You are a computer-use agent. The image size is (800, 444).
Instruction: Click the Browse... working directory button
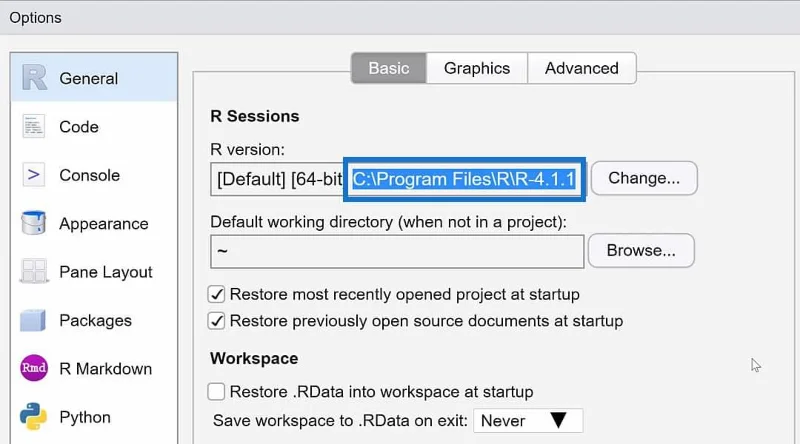click(641, 251)
